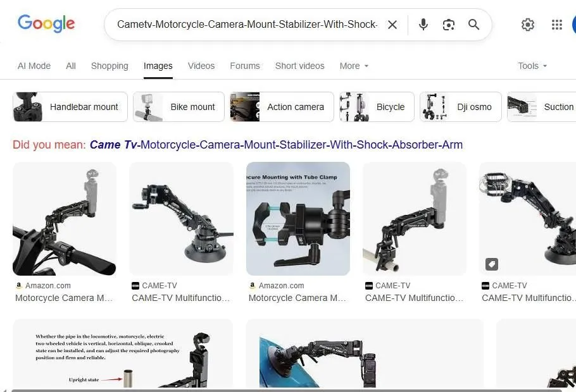The image size is (576, 392).
Task: Switch to All results tab
Action: [71, 66]
